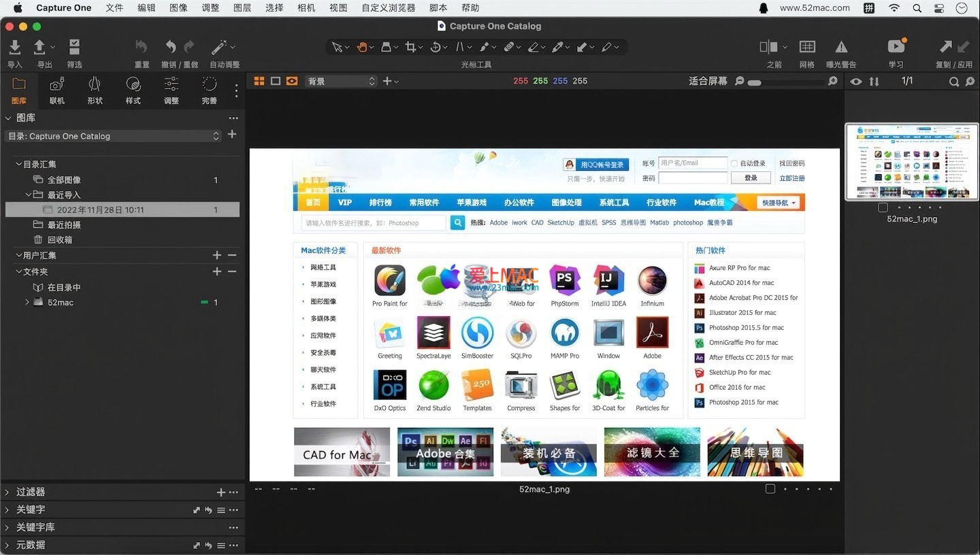Select the 52mac_1.png thumbnail in browser
980x555 pixels.
pyautogui.click(x=911, y=162)
